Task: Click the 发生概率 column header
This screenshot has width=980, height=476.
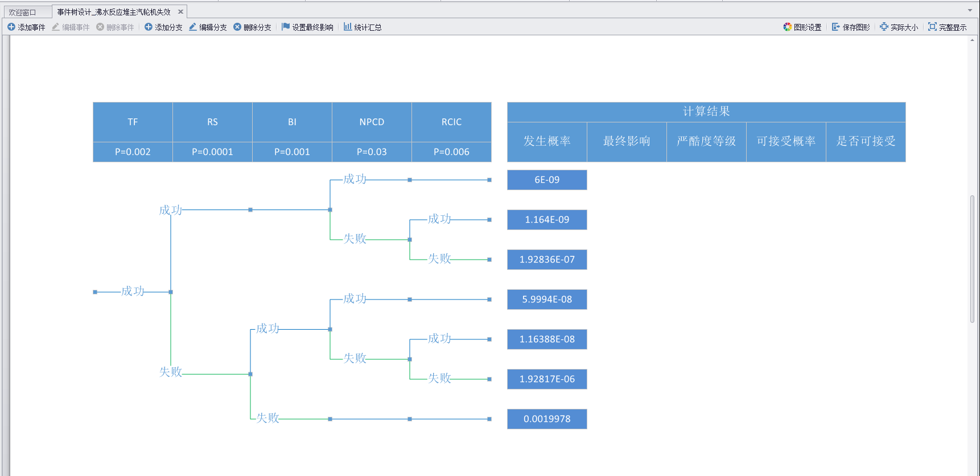Action: 547,142
